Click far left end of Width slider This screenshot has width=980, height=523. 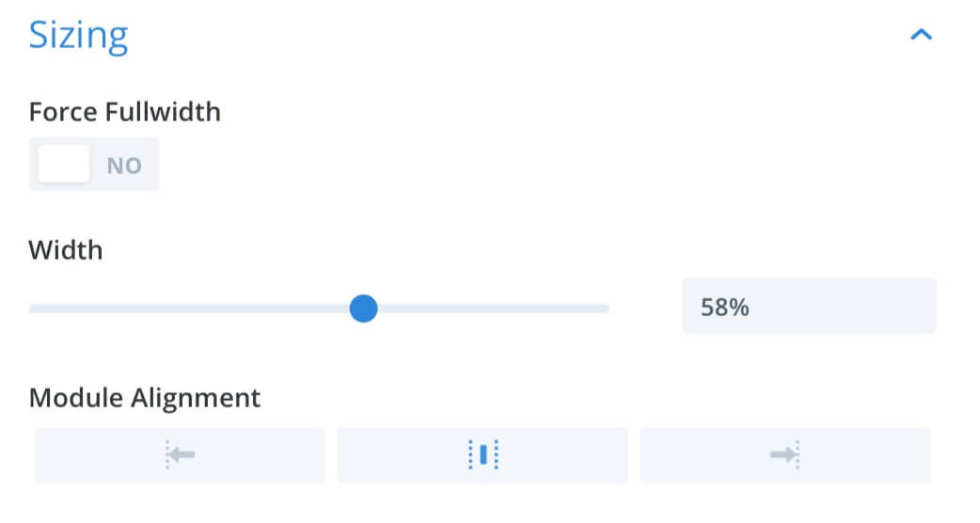tap(33, 309)
